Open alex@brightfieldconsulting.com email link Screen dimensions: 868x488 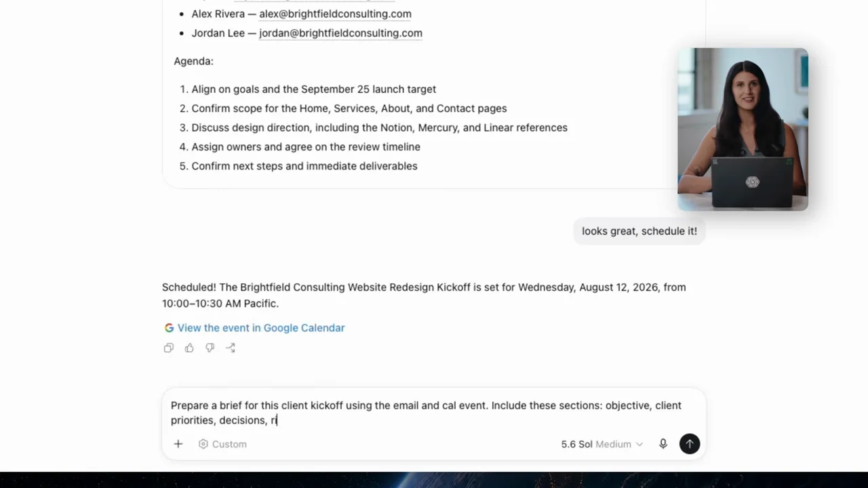[x=335, y=14]
